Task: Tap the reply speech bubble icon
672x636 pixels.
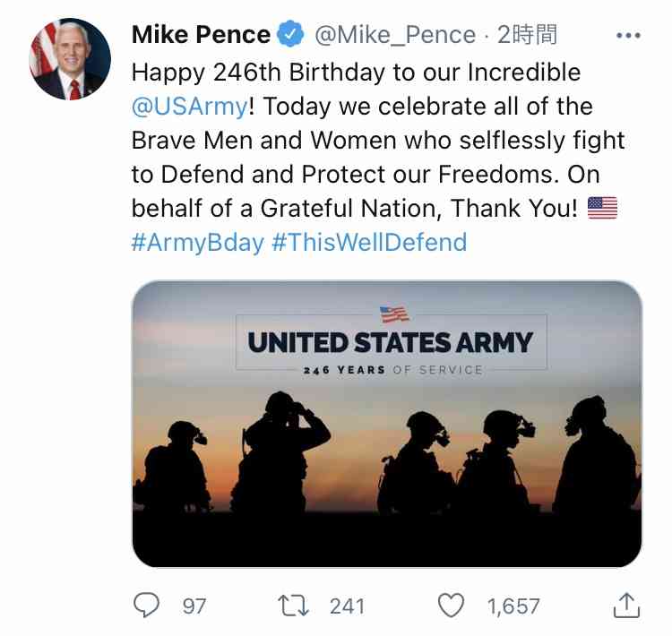Action: (146, 606)
